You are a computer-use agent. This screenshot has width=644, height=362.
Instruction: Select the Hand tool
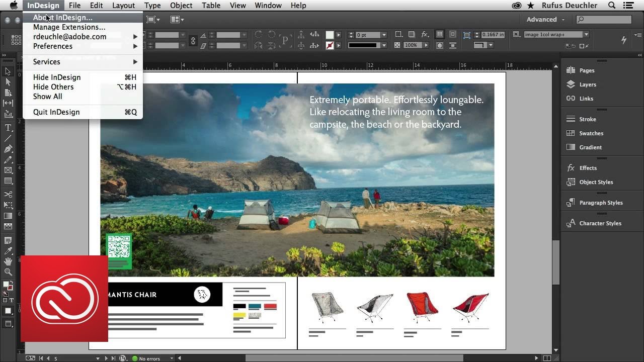coord(8,261)
